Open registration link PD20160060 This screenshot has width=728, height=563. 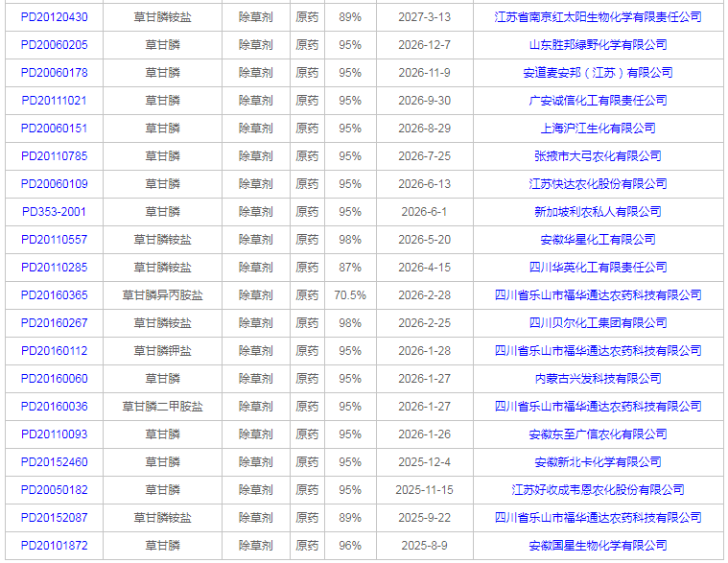tap(55, 379)
